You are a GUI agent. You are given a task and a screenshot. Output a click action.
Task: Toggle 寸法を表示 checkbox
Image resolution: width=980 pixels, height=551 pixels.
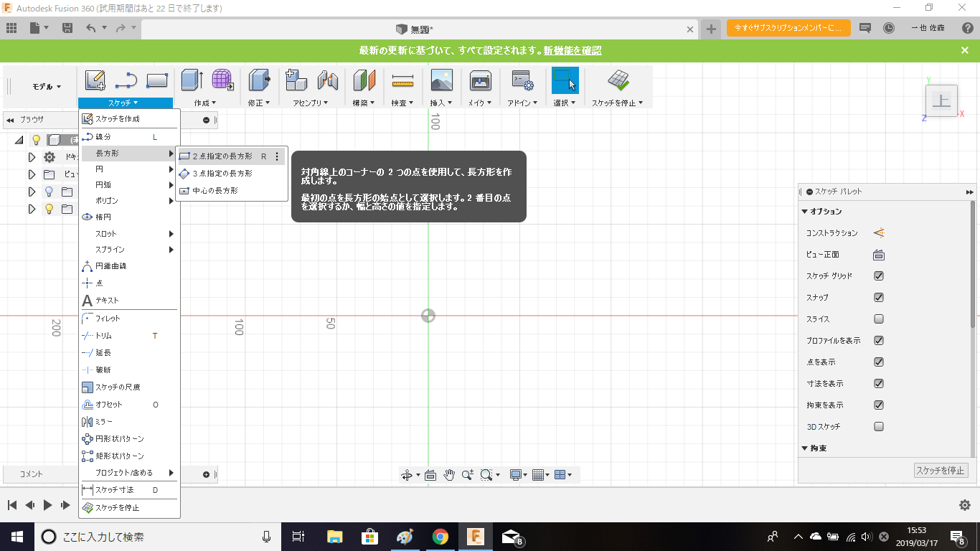coord(879,384)
